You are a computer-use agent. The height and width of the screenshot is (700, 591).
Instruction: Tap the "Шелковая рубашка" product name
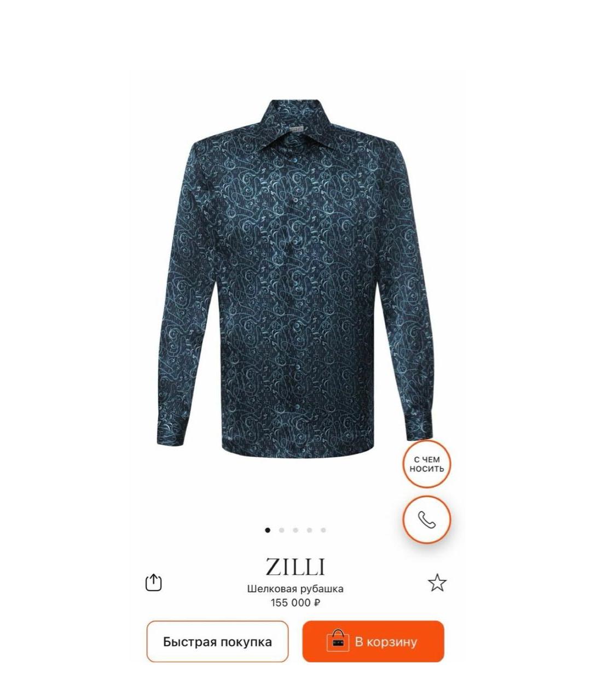pos(296,589)
